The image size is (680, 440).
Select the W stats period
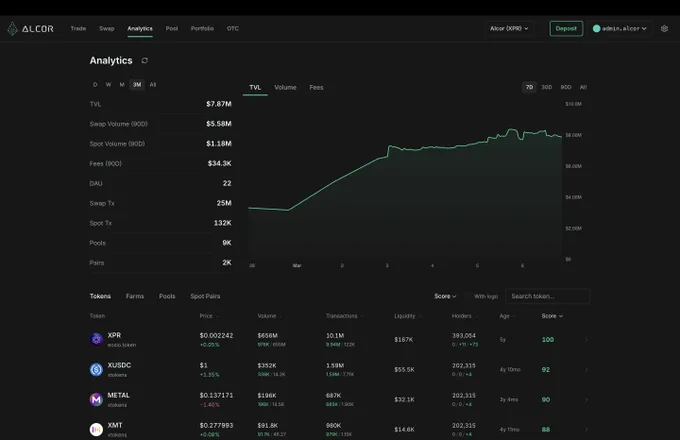tap(108, 85)
